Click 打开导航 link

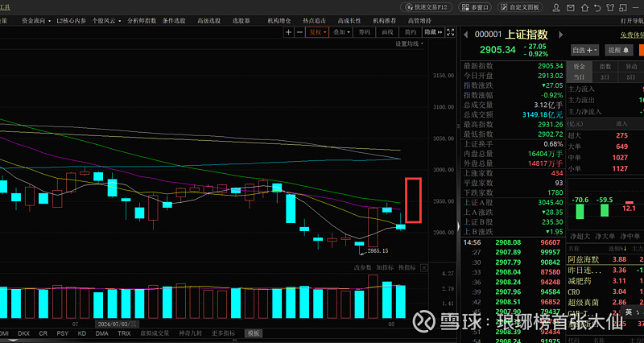632,21
